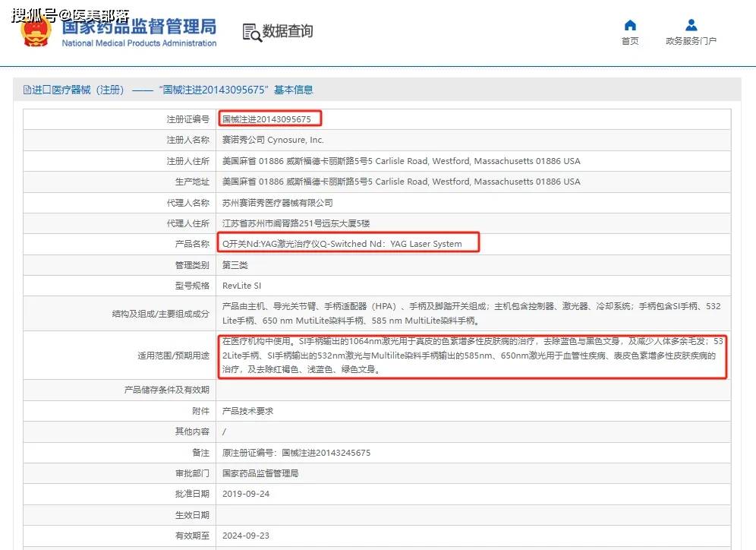The height and width of the screenshot is (550, 756).
Task: Click the national emblem logo
Action: point(35,31)
